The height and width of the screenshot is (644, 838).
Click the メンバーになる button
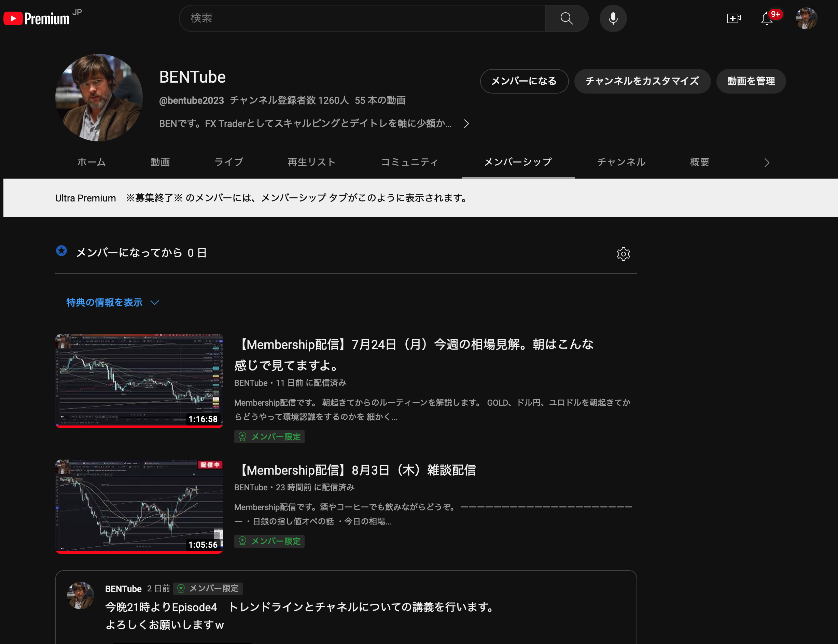click(523, 81)
